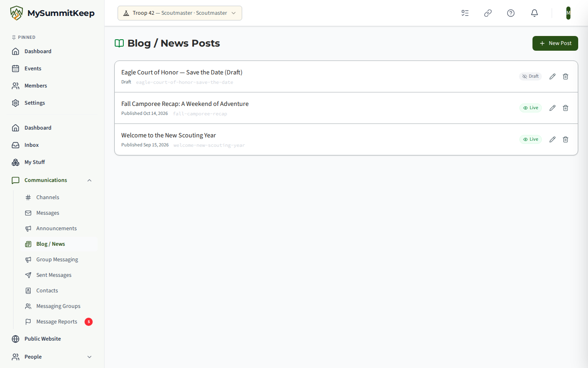Toggle Live badge on Fall Camporee Recap
588x368 pixels.
(530, 108)
